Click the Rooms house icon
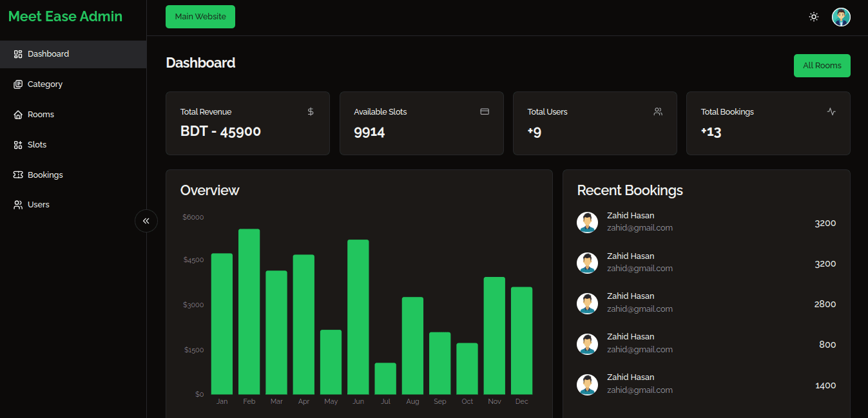Viewport: 868px width, 418px height. tap(18, 115)
